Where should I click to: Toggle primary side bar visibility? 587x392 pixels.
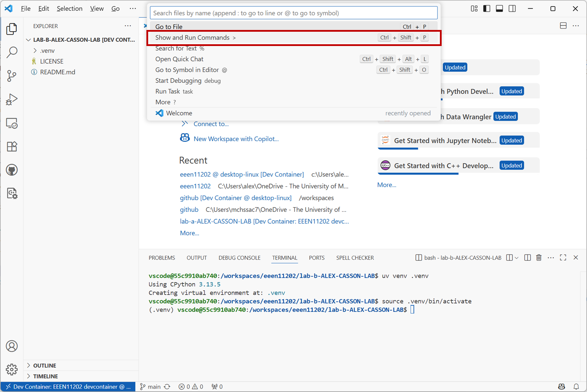[487, 9]
